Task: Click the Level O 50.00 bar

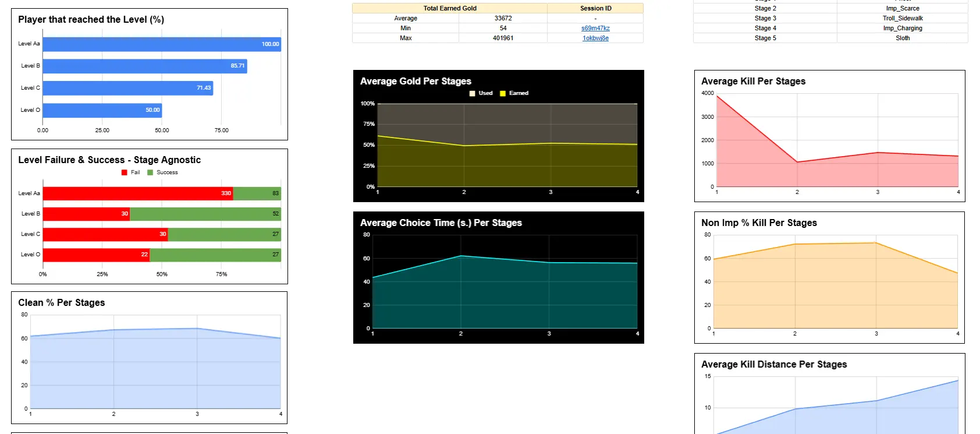Action: click(x=102, y=110)
